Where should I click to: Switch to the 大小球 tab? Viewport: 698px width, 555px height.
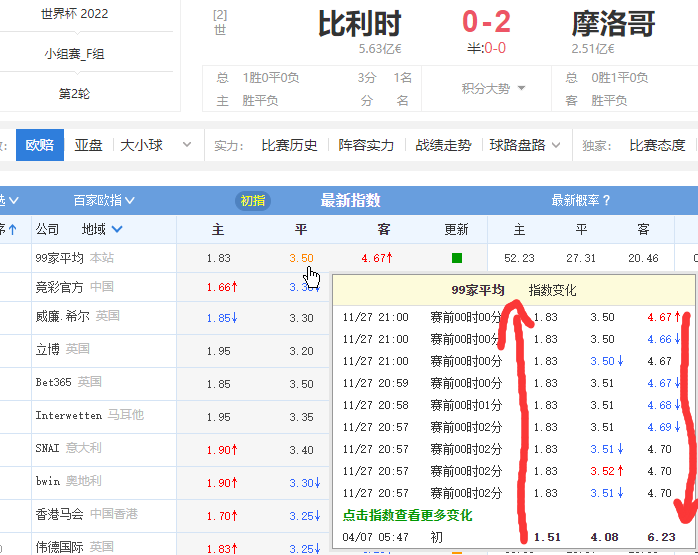pyautogui.click(x=142, y=145)
